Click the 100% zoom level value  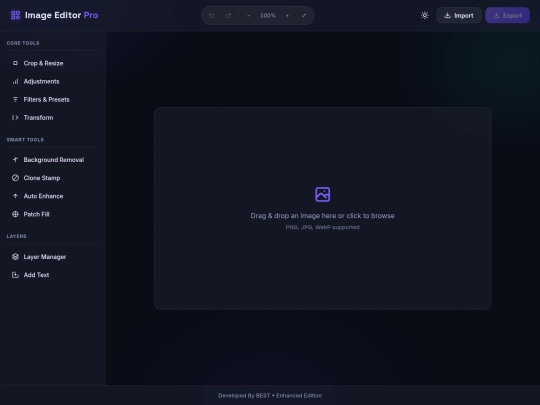tap(268, 15)
